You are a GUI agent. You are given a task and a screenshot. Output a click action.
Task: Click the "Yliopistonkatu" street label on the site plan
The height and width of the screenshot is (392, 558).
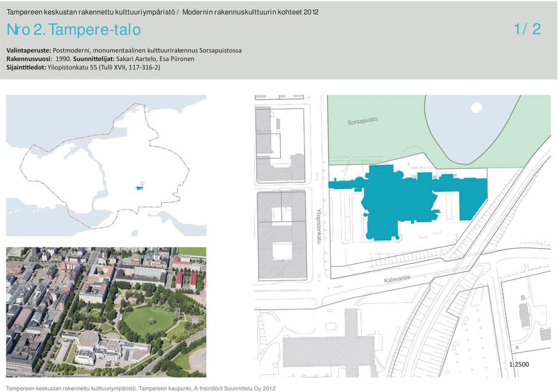pyautogui.click(x=319, y=226)
